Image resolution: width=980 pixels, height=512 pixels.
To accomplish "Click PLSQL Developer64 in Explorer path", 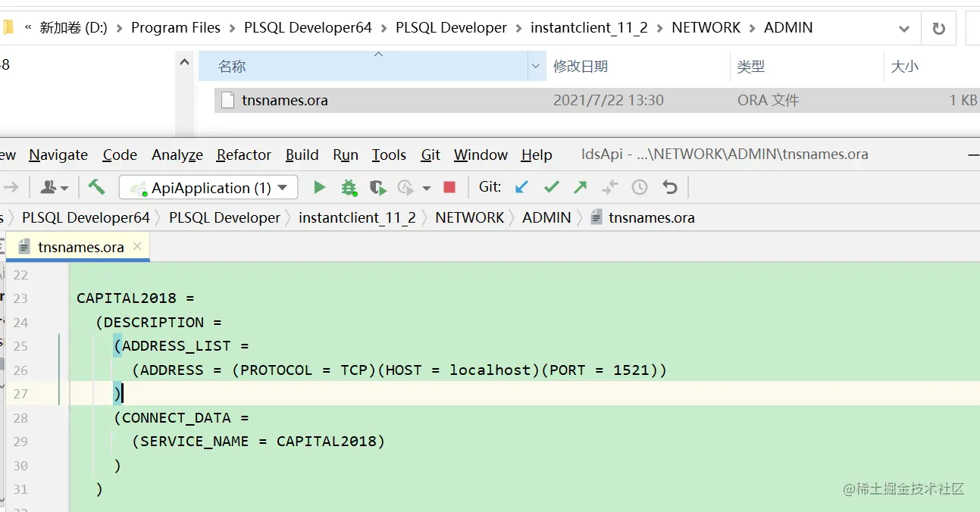I will click(308, 27).
